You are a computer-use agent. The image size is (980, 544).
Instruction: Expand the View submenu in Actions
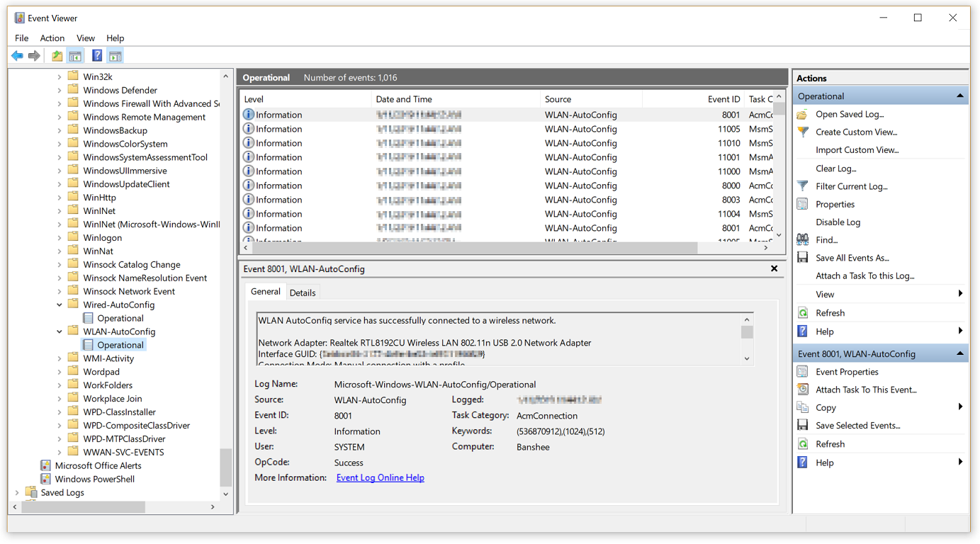[x=825, y=294]
